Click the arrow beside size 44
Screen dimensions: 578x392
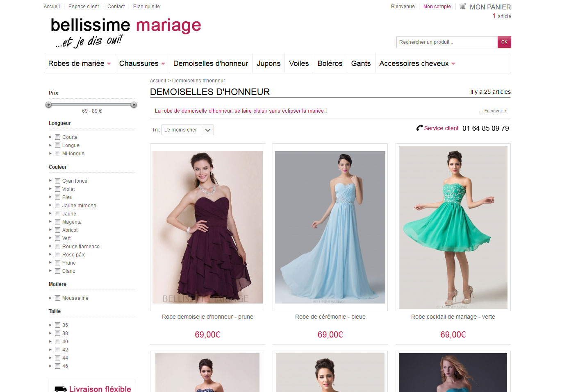[50, 358]
